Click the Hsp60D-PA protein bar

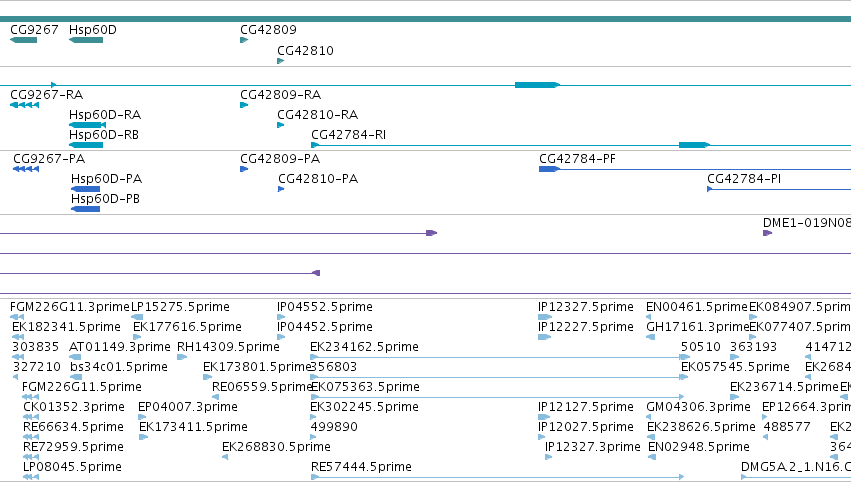(85, 189)
